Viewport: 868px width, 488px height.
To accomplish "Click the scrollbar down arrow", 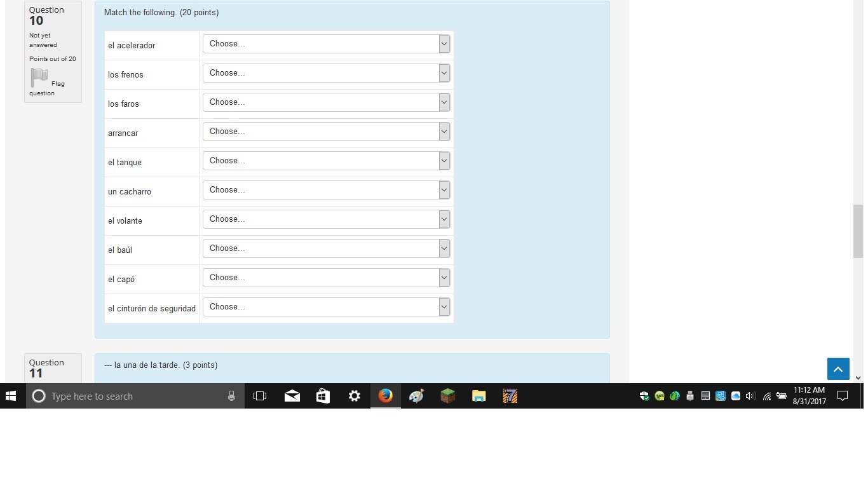I will [858, 377].
